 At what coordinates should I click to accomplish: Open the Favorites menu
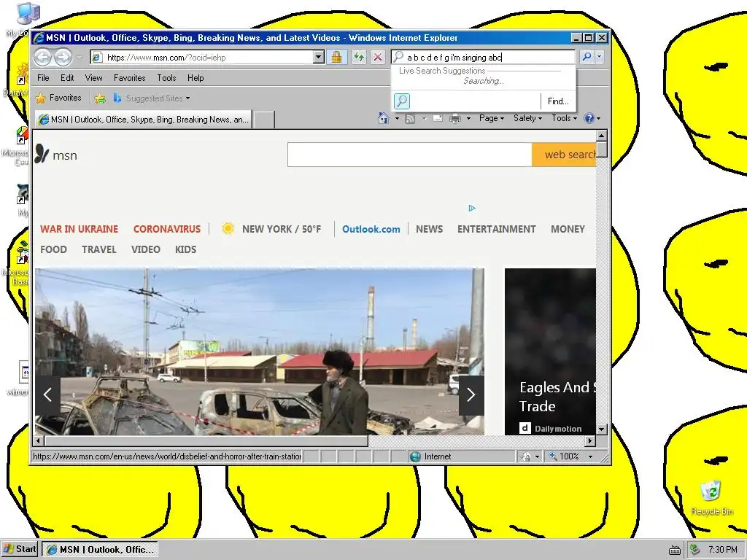[x=130, y=78]
